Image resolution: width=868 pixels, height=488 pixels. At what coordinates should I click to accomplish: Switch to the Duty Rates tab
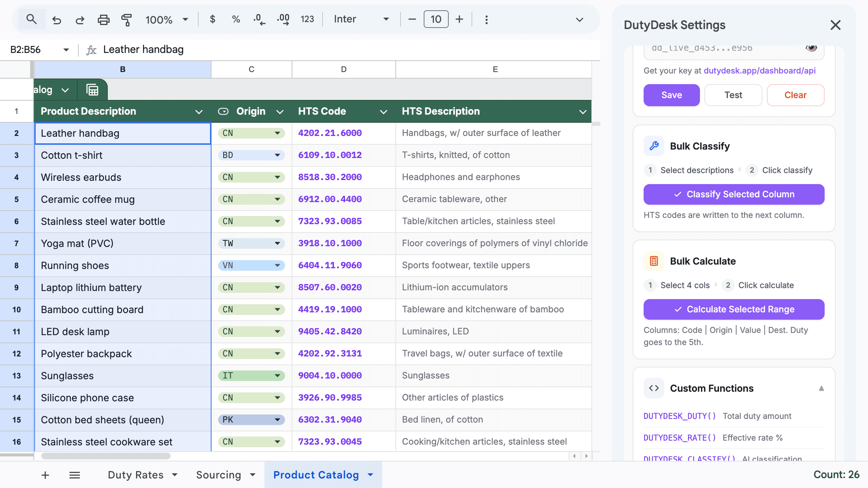[136, 475]
